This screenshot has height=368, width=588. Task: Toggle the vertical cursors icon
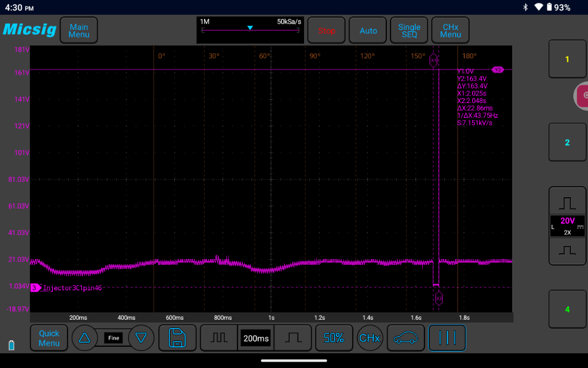(x=447, y=338)
